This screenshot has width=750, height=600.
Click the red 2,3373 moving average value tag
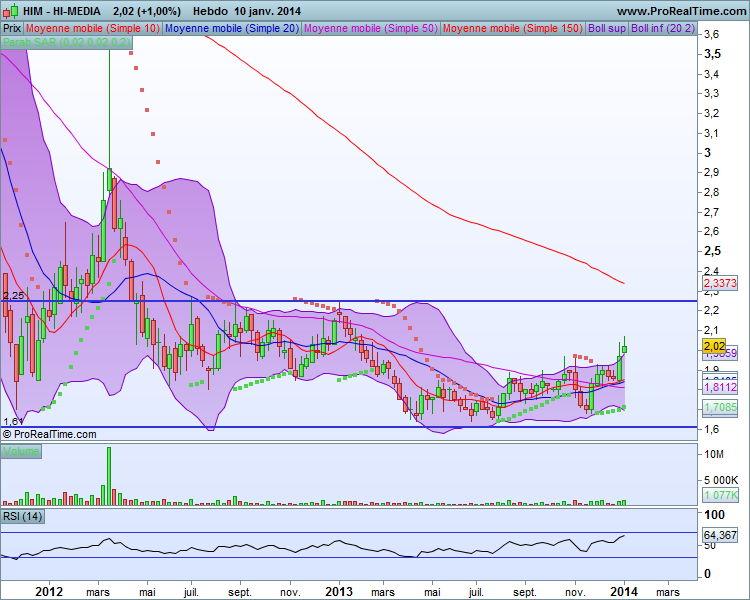click(x=720, y=283)
